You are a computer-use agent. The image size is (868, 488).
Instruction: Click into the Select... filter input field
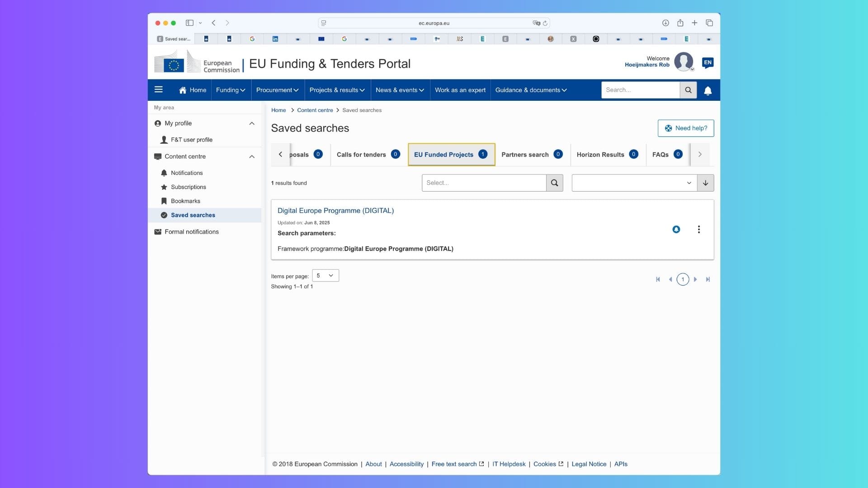pos(484,183)
